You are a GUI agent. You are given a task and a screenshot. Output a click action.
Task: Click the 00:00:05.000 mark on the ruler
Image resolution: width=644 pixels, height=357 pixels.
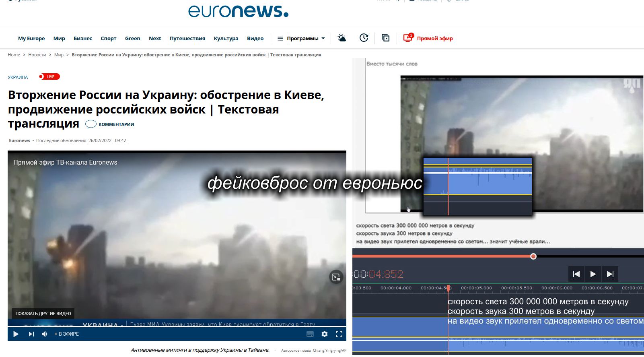(x=476, y=288)
